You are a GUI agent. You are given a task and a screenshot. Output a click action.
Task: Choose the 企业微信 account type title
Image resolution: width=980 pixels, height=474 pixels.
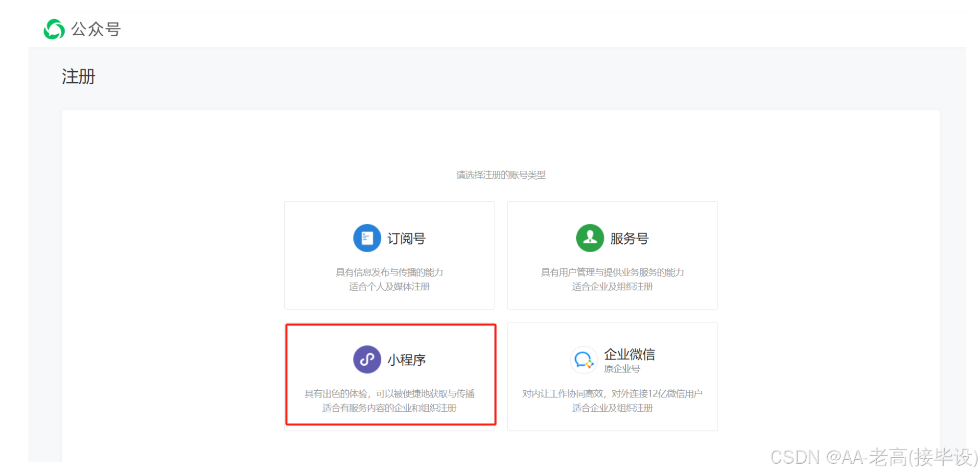tap(629, 354)
